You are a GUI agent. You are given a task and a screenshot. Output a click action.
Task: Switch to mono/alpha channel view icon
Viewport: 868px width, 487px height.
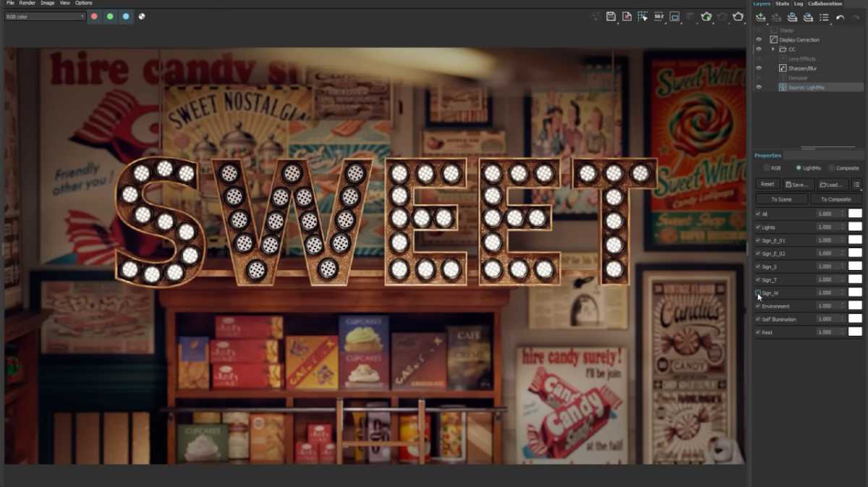click(142, 16)
